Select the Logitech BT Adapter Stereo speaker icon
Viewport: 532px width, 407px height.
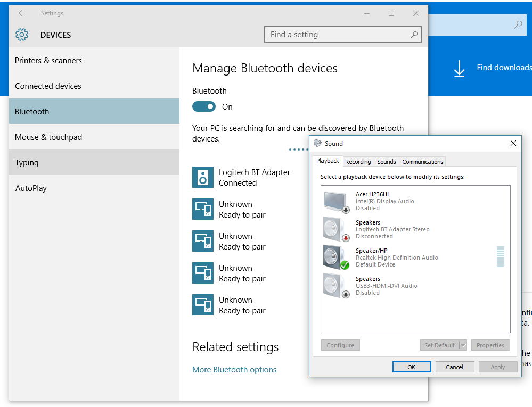point(336,229)
